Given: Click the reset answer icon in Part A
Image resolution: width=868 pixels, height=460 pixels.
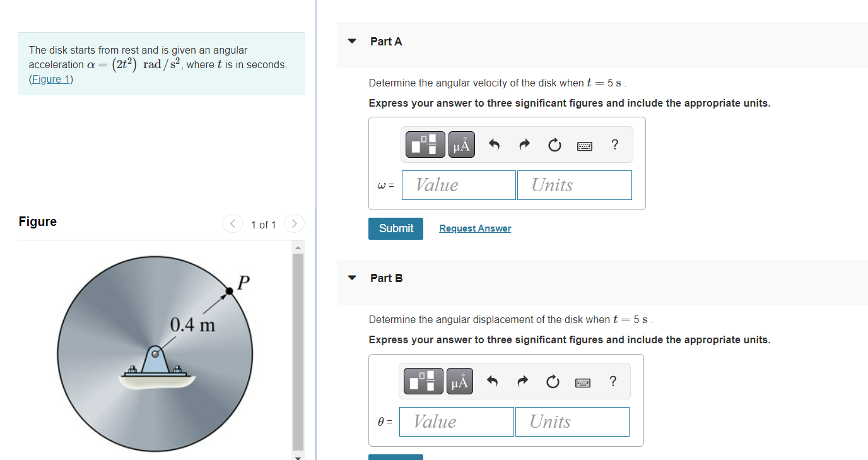Looking at the screenshot, I should (554, 144).
